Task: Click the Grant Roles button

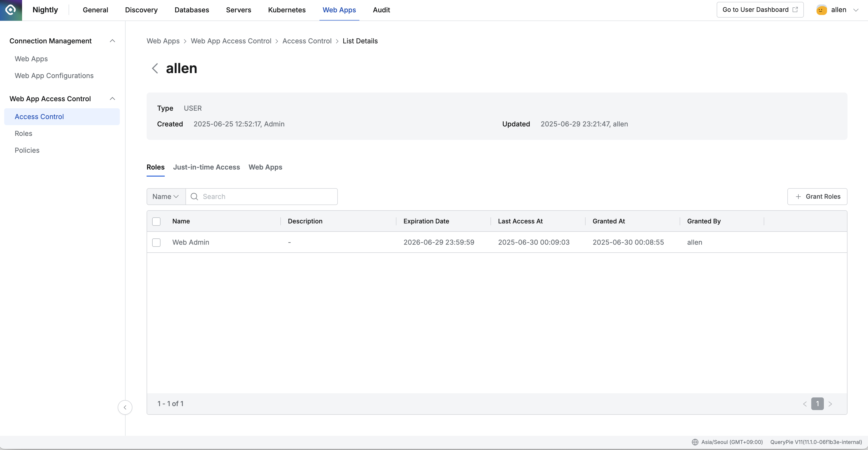Action: (817, 197)
